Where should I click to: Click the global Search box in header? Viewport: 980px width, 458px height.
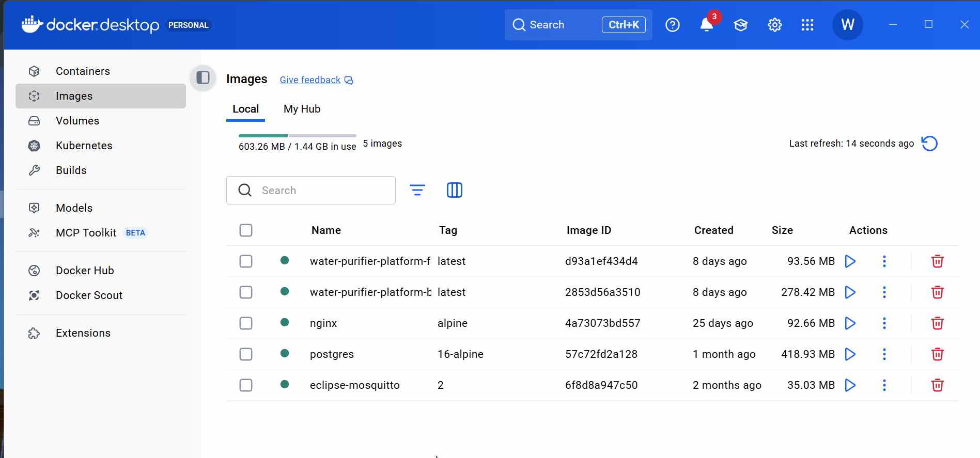point(579,25)
